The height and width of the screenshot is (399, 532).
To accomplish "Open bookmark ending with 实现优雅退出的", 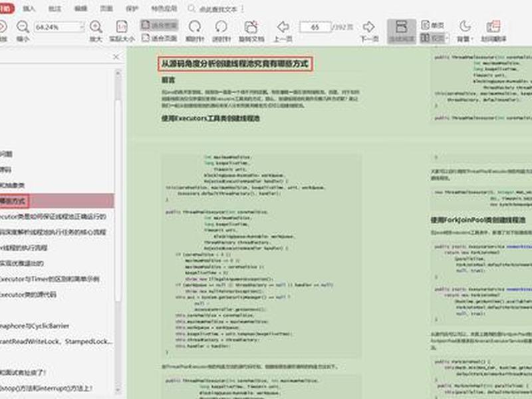I will [x=22, y=263].
